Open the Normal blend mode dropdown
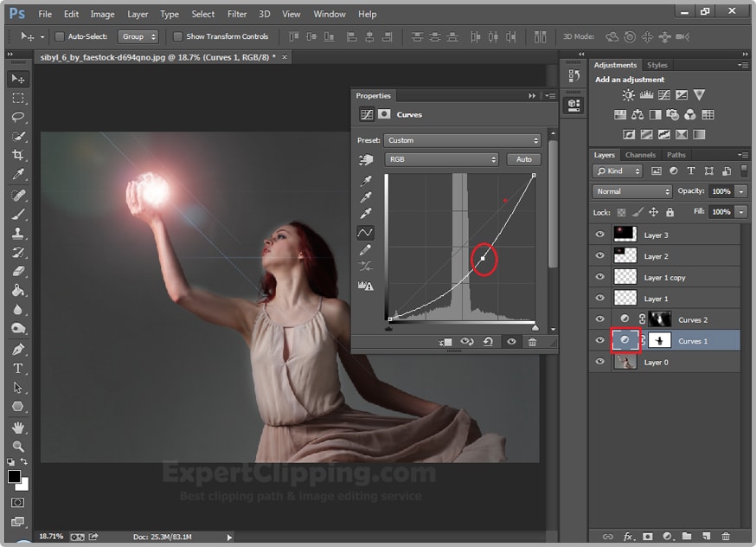This screenshot has width=756, height=547. coord(632,191)
